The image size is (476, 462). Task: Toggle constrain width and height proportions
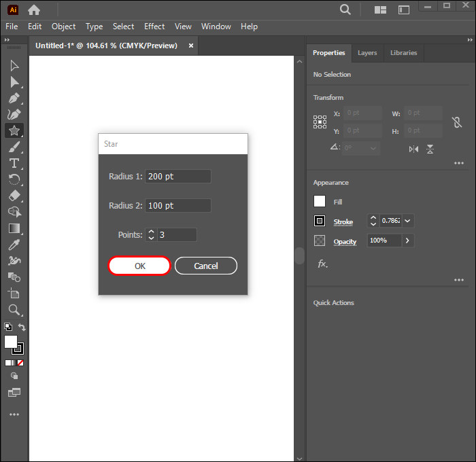(457, 122)
